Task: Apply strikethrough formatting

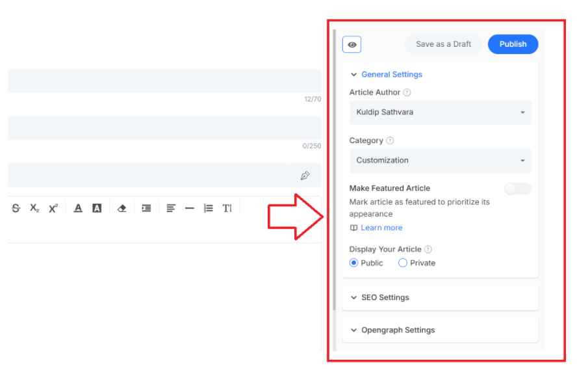Action: tap(16, 208)
